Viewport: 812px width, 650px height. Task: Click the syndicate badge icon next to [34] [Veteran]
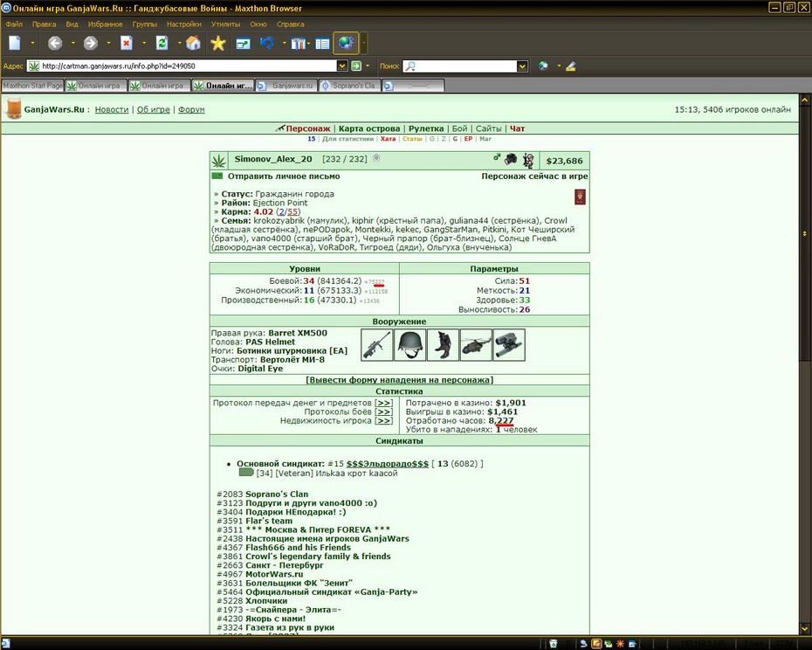[x=246, y=472]
